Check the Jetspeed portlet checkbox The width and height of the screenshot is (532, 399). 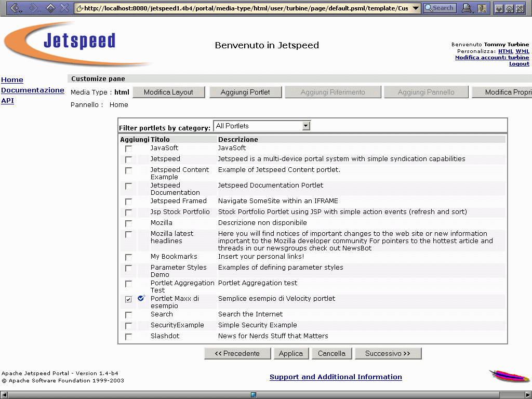point(128,159)
